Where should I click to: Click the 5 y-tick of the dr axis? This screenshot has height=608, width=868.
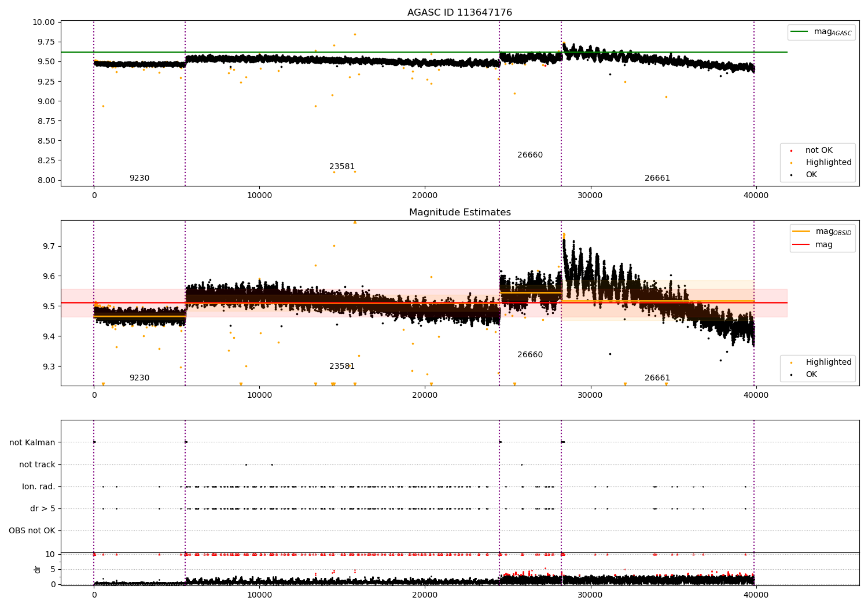53,569
